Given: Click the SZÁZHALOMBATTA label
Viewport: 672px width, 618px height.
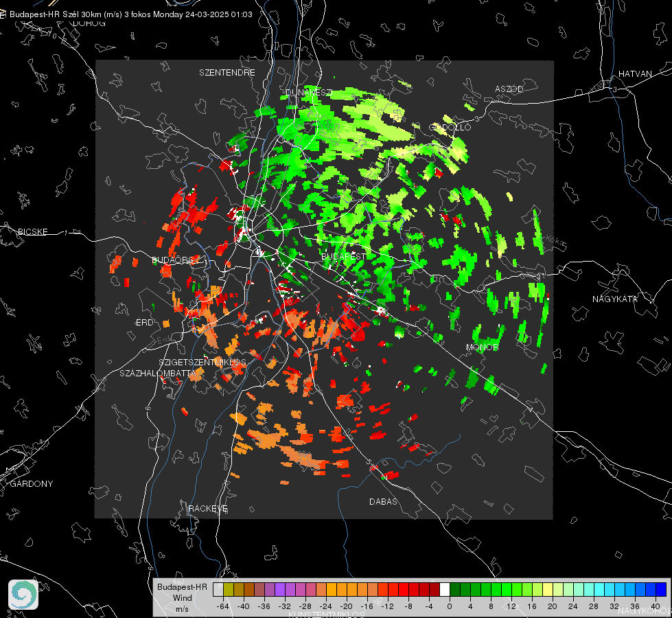Looking at the screenshot, I should [158, 373].
